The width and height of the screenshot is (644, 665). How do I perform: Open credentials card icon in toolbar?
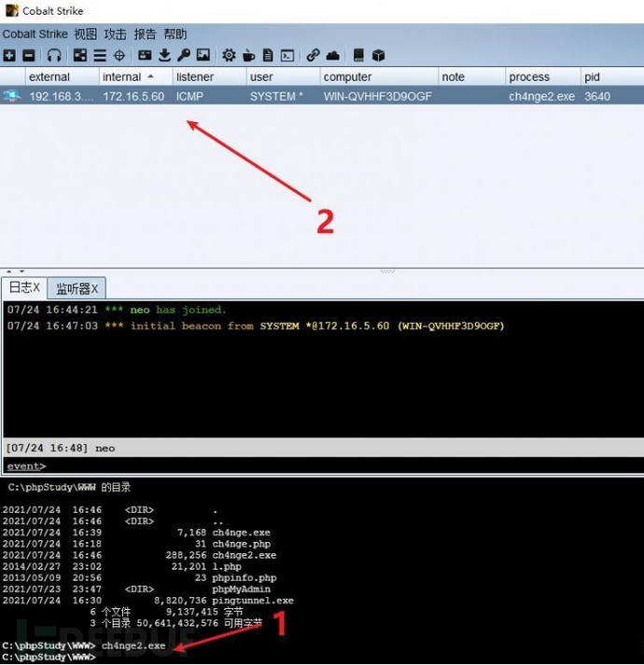click(145, 55)
